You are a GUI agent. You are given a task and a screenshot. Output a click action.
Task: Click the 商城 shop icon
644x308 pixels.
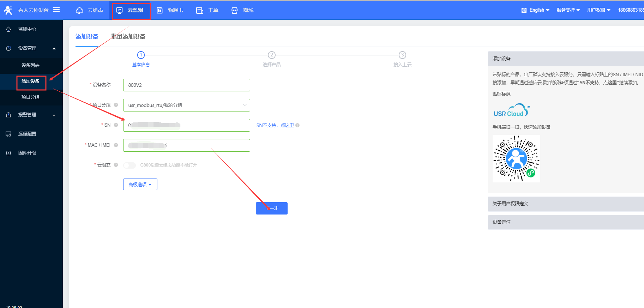[x=235, y=11]
